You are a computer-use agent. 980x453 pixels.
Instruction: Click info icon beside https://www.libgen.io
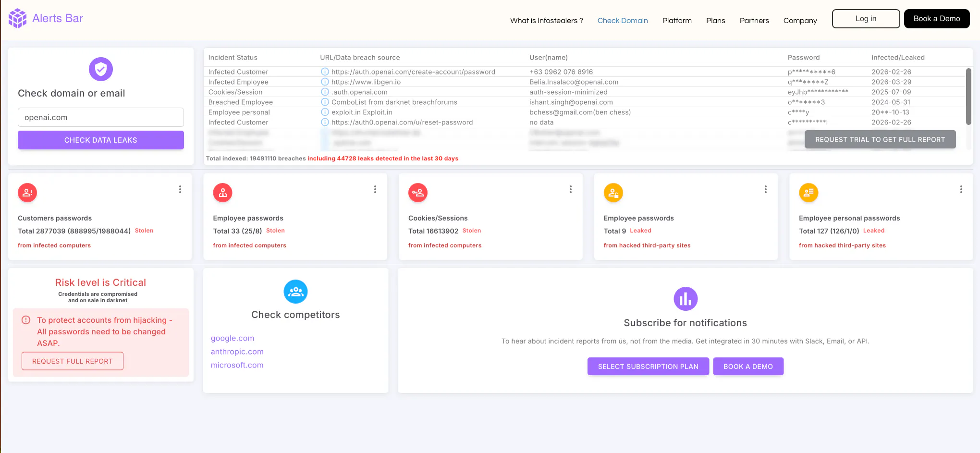[x=325, y=82]
